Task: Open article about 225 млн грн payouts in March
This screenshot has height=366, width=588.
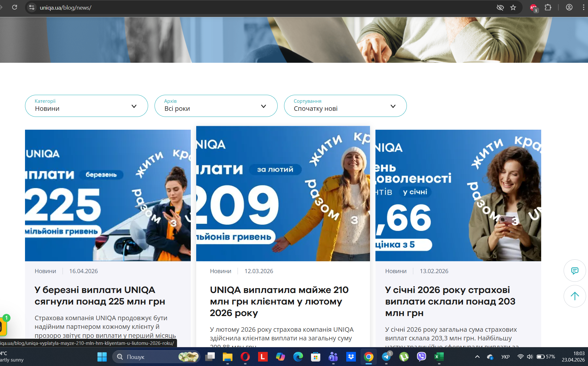Action: [100, 296]
